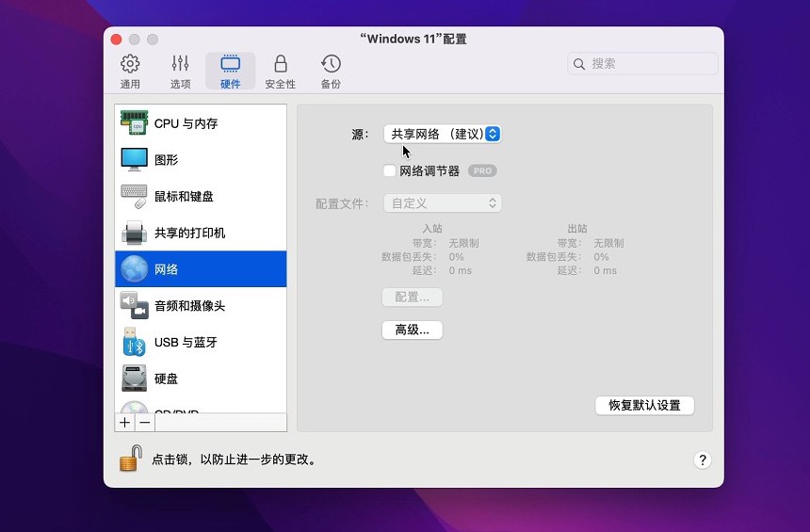
Task: Click 恢复默认设置 button
Action: pyautogui.click(x=644, y=406)
